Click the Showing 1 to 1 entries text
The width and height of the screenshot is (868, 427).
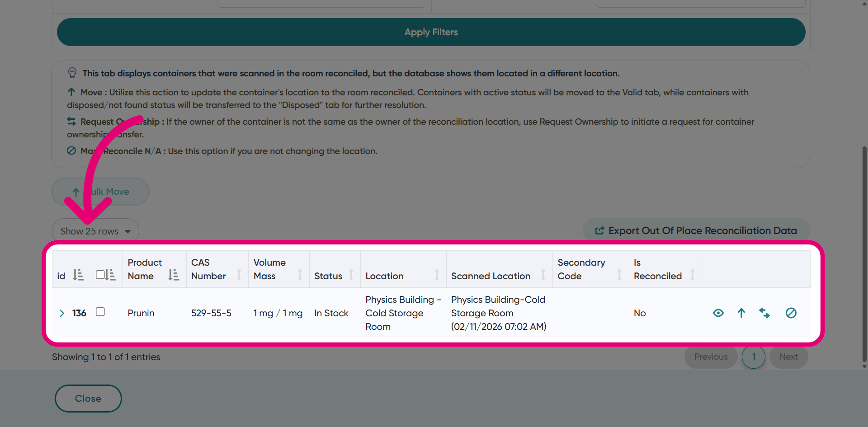pyautogui.click(x=106, y=357)
